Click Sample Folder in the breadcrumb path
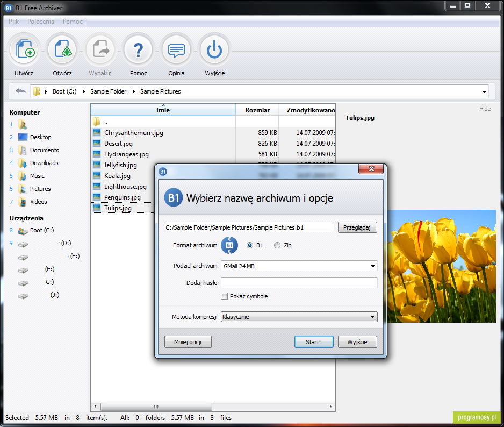The image size is (504, 427). (109, 91)
